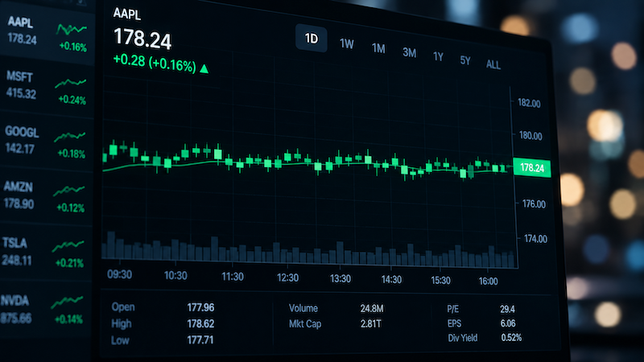This screenshot has width=644, height=362.
Task: Click the NVDA sparkline mini chart
Action: tap(67, 302)
